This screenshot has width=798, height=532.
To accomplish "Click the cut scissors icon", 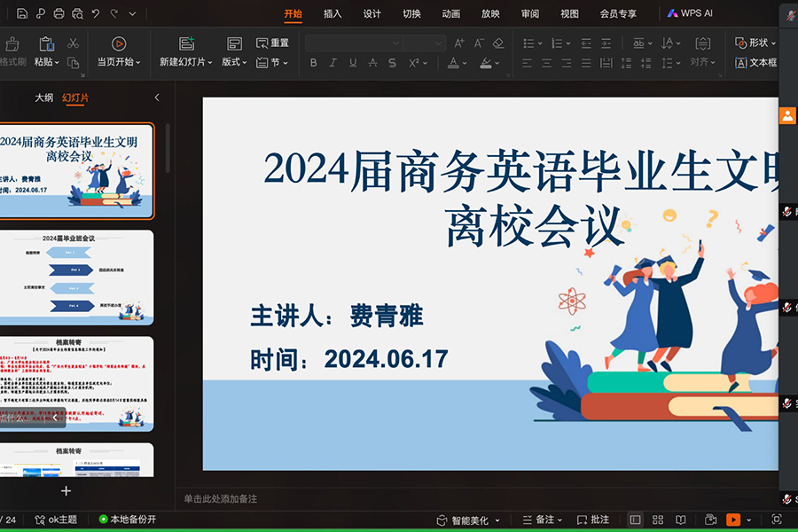I will [73, 43].
